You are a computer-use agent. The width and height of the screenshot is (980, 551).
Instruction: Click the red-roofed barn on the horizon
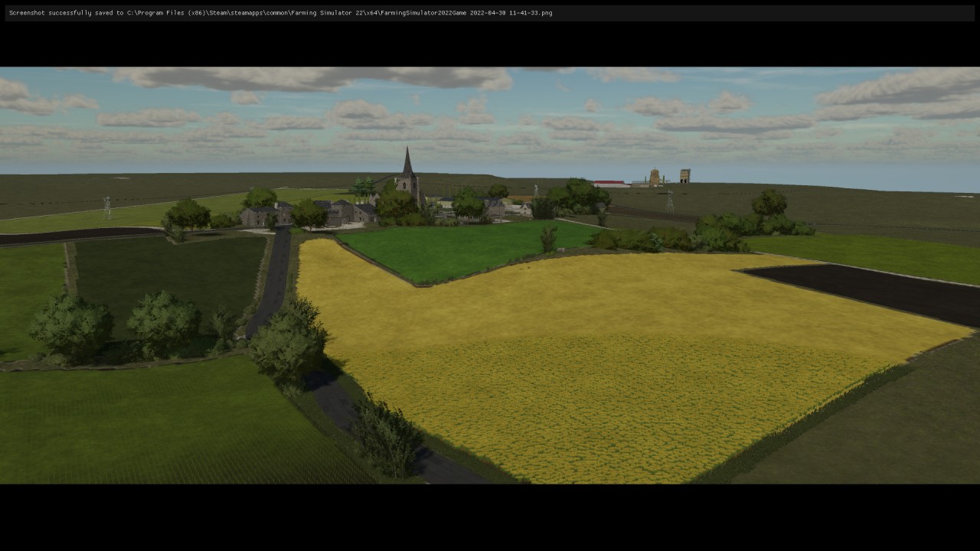[612, 184]
